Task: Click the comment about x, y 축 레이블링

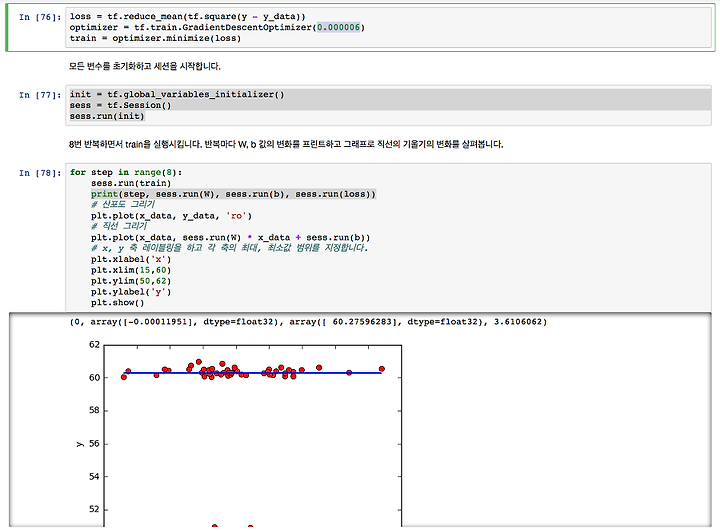Action: (230, 248)
